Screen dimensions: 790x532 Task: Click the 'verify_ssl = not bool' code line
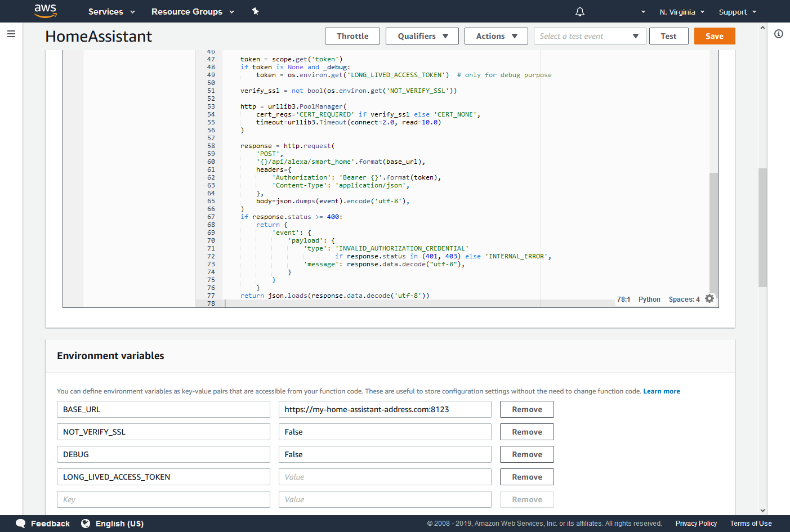(x=349, y=91)
